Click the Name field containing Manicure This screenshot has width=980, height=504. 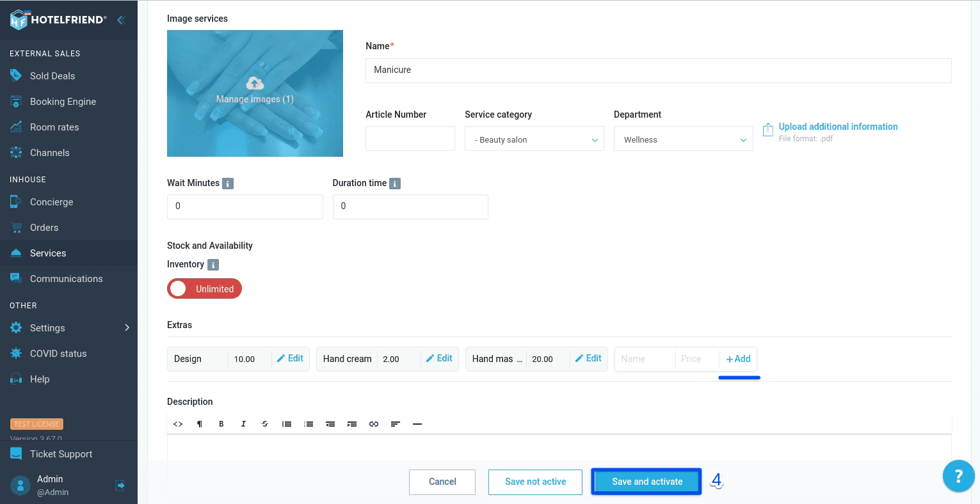(658, 70)
